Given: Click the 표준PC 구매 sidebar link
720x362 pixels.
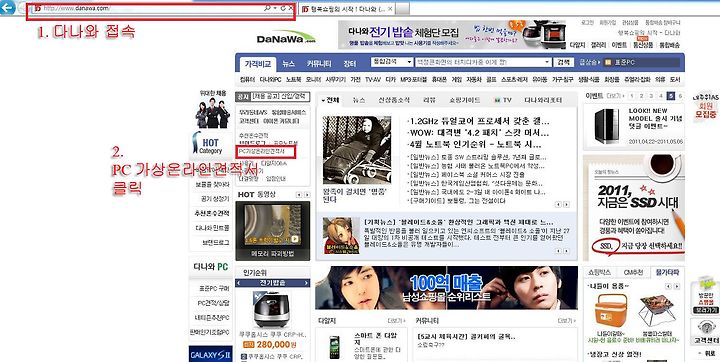Looking at the screenshot, I should pos(214,288).
